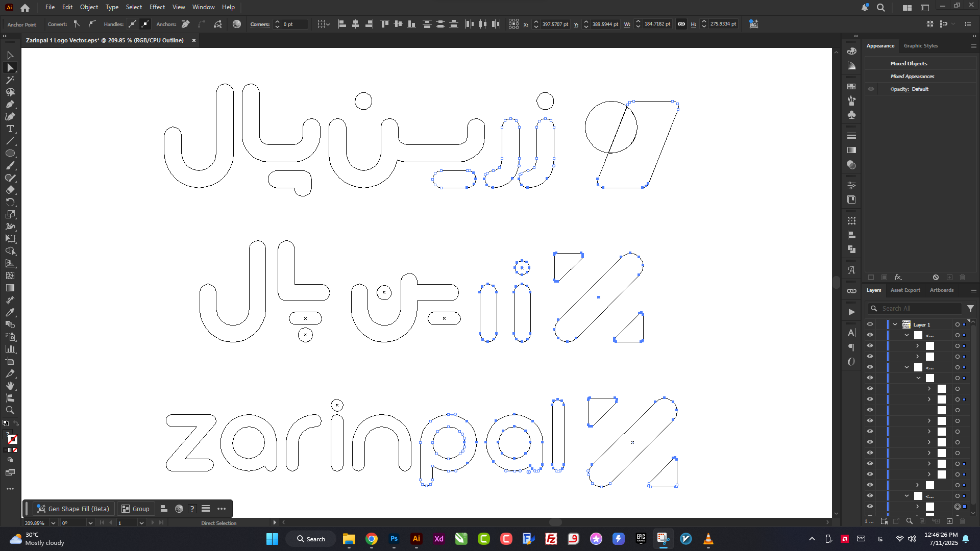Open the Edit Toolbar three-dots button

10,489
